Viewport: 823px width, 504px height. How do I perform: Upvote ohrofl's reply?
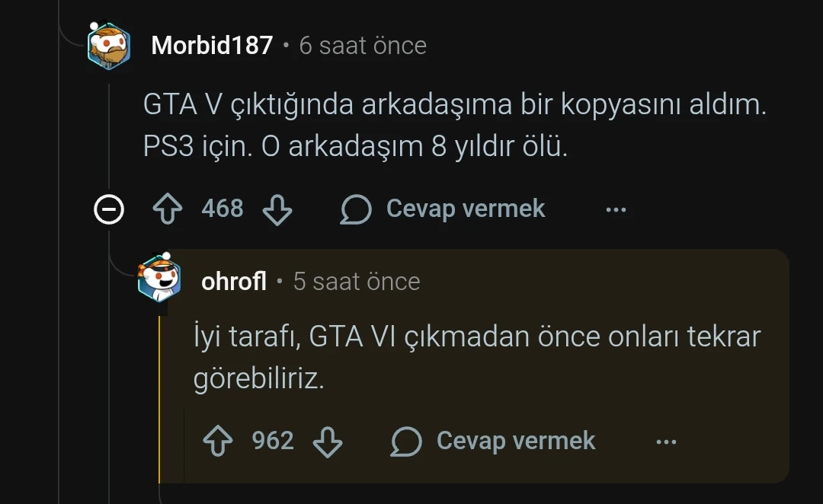click(218, 442)
